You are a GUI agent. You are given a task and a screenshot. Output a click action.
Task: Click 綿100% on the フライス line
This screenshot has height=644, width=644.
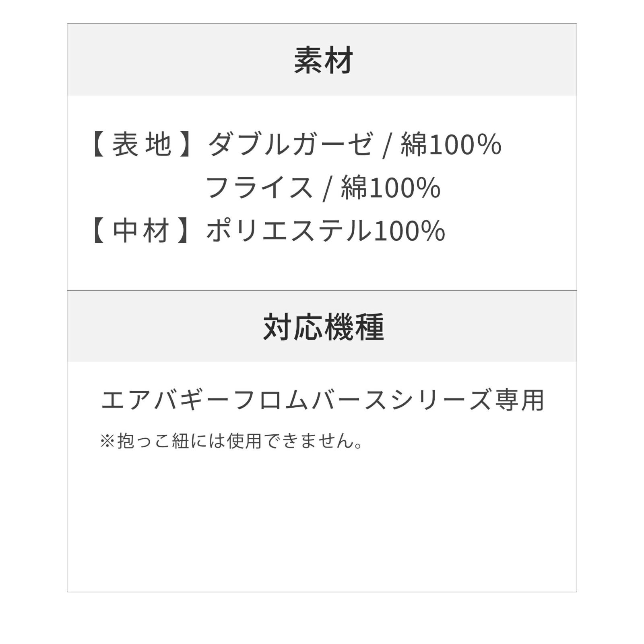[x=390, y=188]
